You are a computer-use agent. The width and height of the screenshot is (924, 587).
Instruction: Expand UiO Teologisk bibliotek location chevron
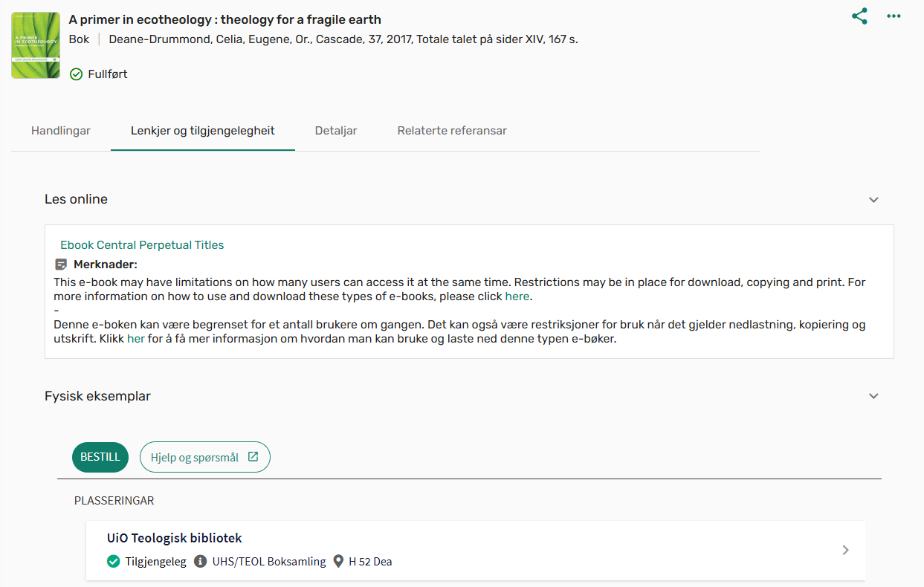pos(845,551)
